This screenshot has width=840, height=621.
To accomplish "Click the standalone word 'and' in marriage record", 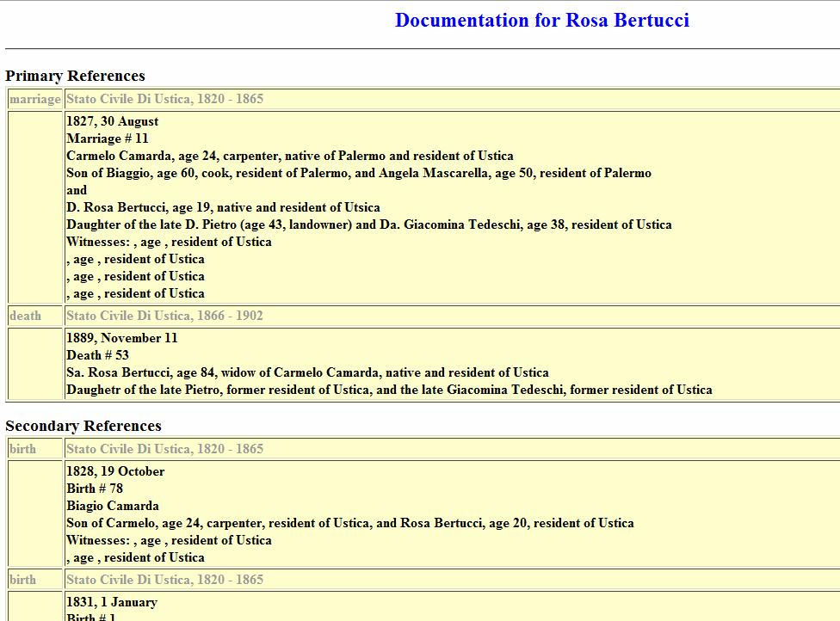I will 77,190.
